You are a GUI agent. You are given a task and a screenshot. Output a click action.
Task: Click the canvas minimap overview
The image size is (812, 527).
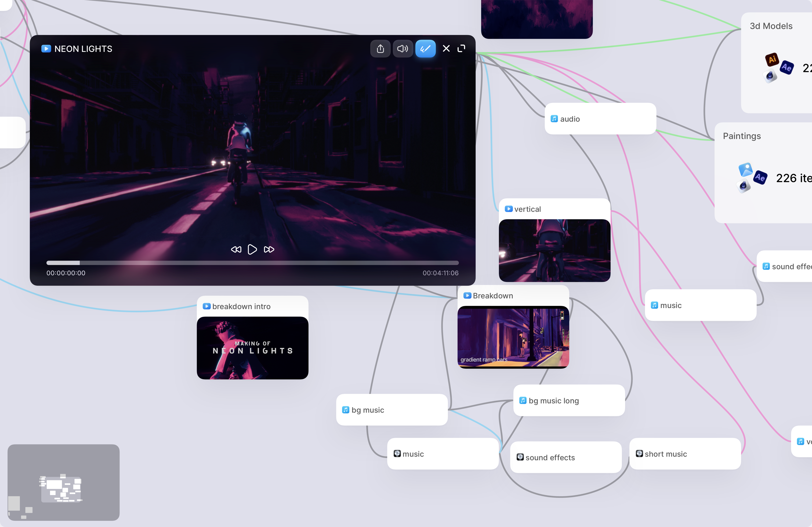tap(63, 482)
